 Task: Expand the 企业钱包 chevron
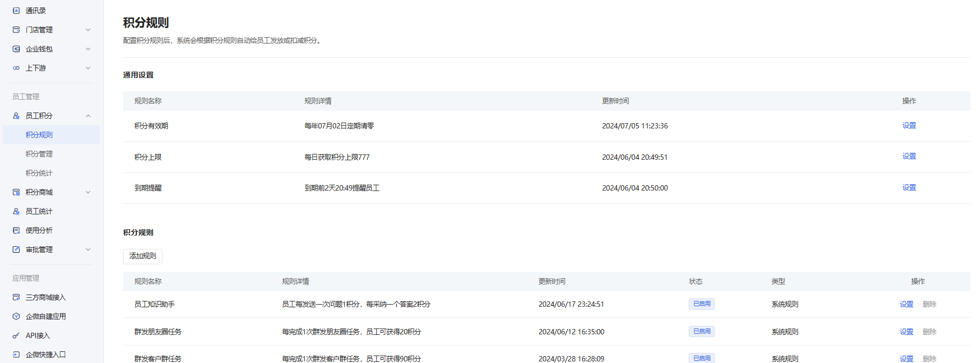88,49
